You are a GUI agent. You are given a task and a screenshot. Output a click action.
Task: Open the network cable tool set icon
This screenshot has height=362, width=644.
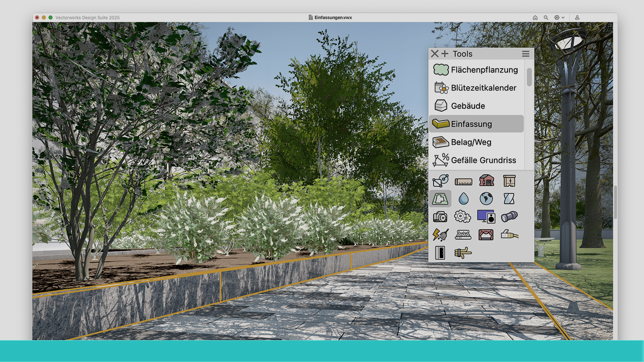tap(509, 234)
